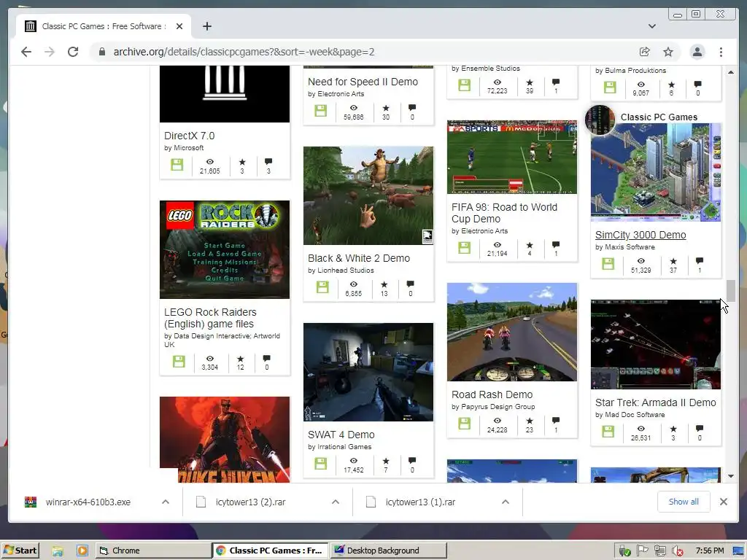Bookmark this page with the star icon
This screenshot has width=747, height=560.
point(668,52)
